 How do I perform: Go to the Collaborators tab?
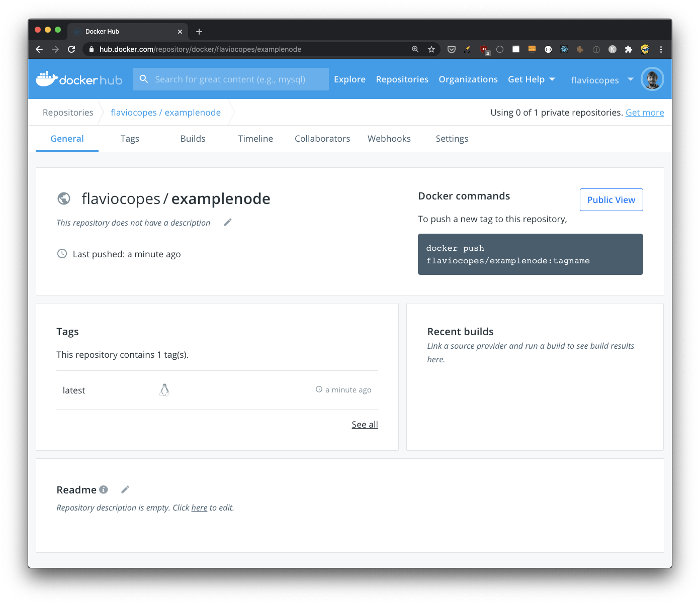click(x=322, y=139)
